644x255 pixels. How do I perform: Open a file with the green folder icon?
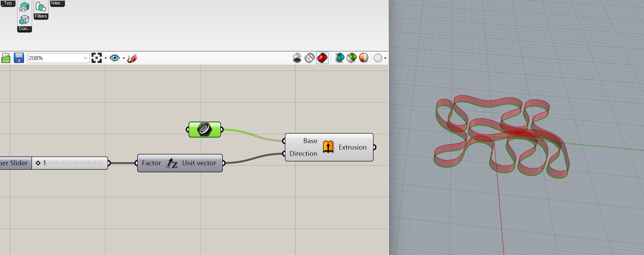tap(6, 58)
